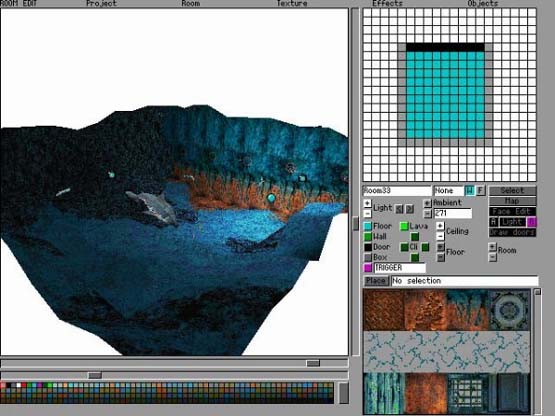The height and width of the screenshot is (416, 555).
Task: Open the Room menu
Action: coord(190,4)
